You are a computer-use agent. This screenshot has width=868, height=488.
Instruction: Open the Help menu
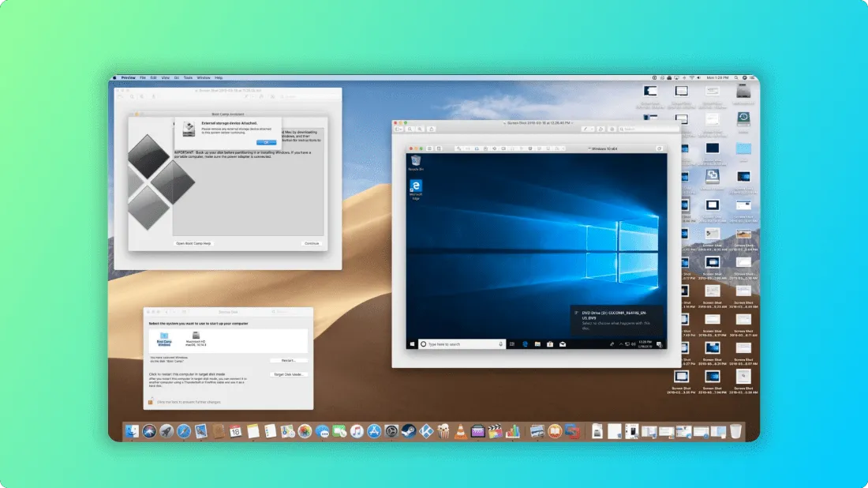tap(219, 77)
